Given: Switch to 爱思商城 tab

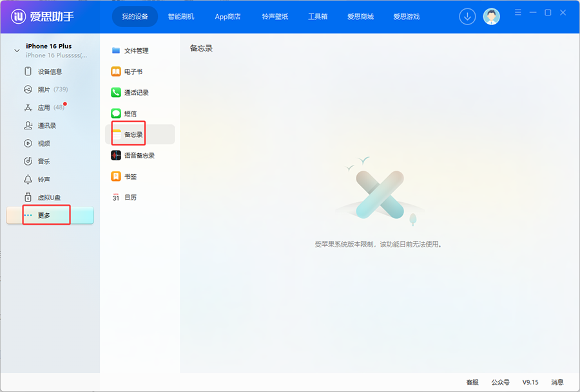Looking at the screenshot, I should click(360, 17).
